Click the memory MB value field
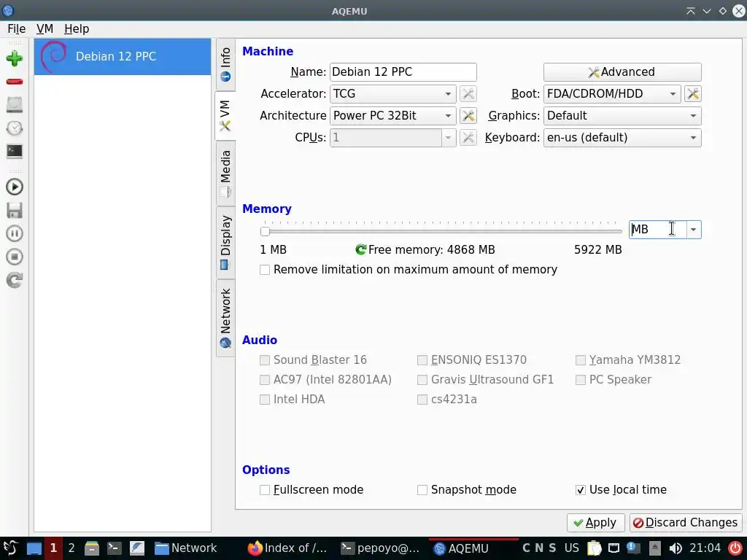 point(658,230)
